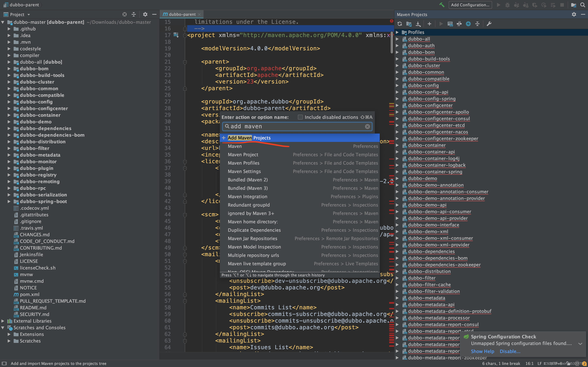Toggle Skip Tests mode lightning icon
The image size is (588, 367).
pyautogui.click(x=468, y=24)
